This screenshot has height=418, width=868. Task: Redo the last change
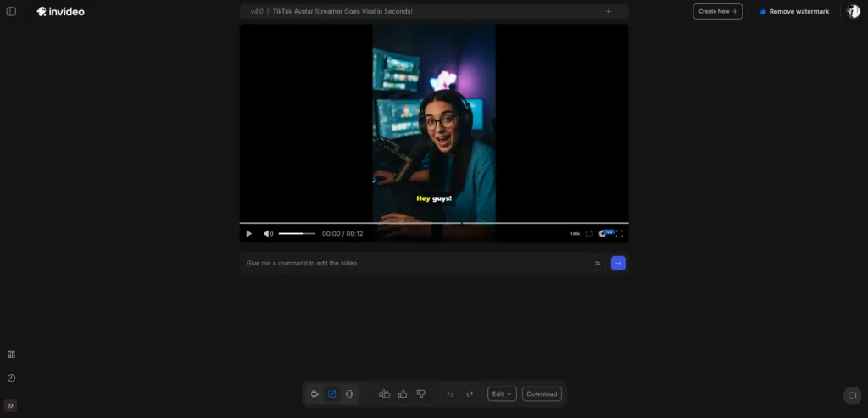(x=470, y=393)
